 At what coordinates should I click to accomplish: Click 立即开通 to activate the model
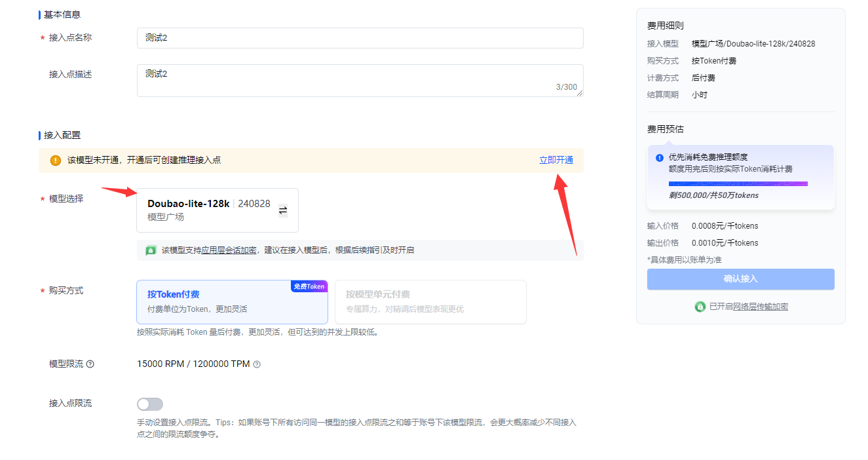click(x=556, y=161)
